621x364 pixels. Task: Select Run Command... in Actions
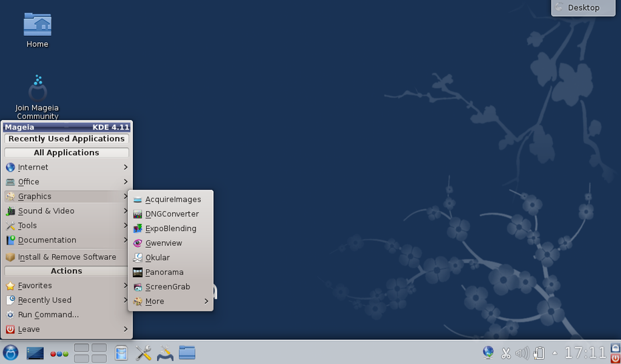tap(48, 315)
